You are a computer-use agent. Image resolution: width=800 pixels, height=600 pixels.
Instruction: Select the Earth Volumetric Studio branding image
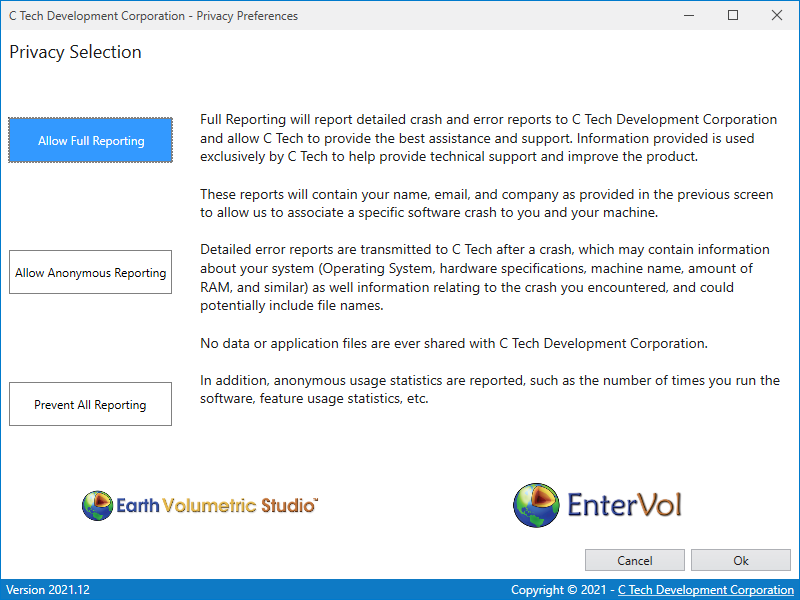tap(200, 505)
